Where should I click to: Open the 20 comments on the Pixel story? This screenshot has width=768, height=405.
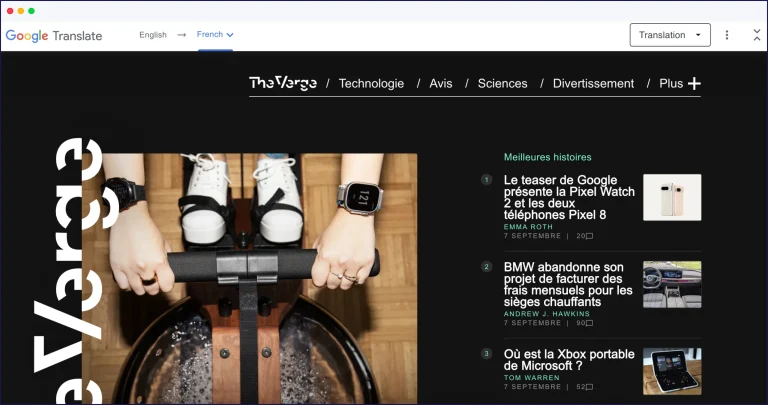(585, 236)
